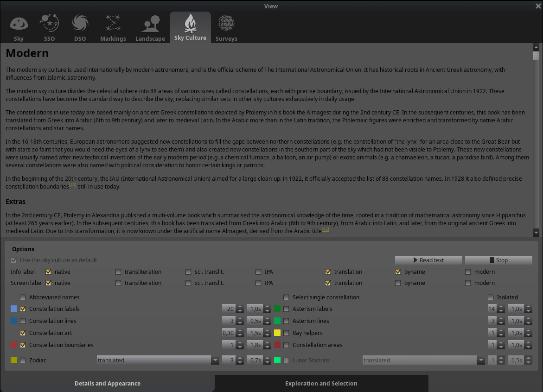Open the SSO solar system tab icon

(x=49, y=23)
